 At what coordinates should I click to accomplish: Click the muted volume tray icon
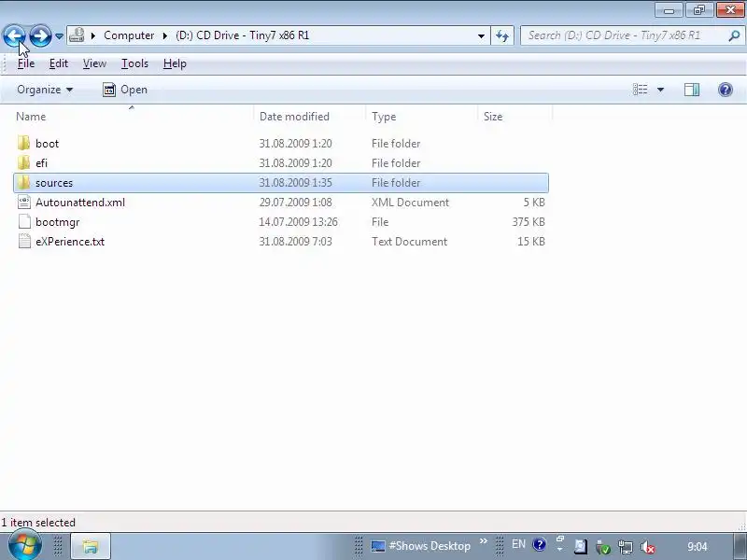[647, 547]
